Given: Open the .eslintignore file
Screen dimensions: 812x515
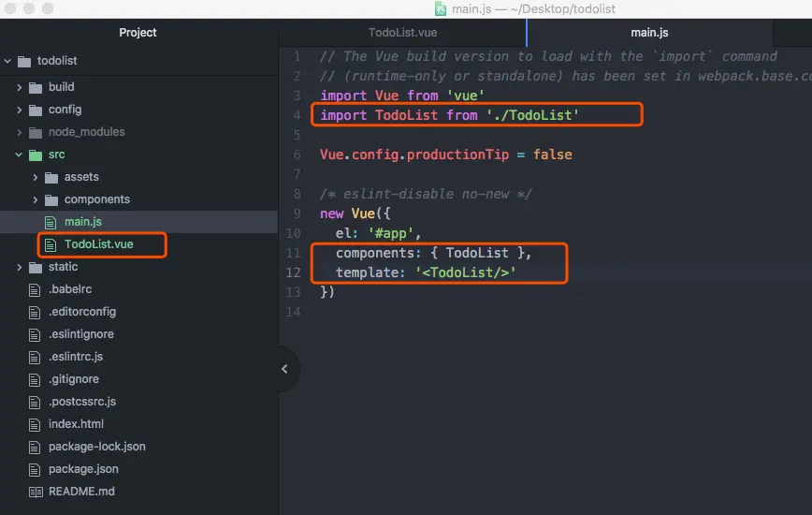Looking at the screenshot, I should point(81,334).
